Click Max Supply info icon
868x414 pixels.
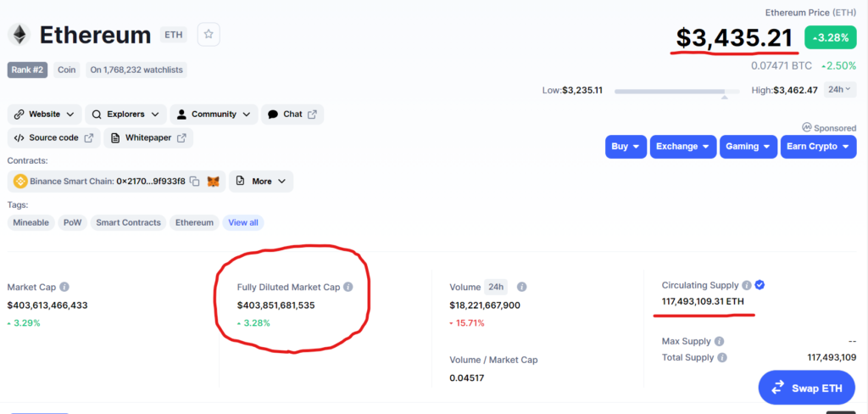pyautogui.click(x=719, y=341)
